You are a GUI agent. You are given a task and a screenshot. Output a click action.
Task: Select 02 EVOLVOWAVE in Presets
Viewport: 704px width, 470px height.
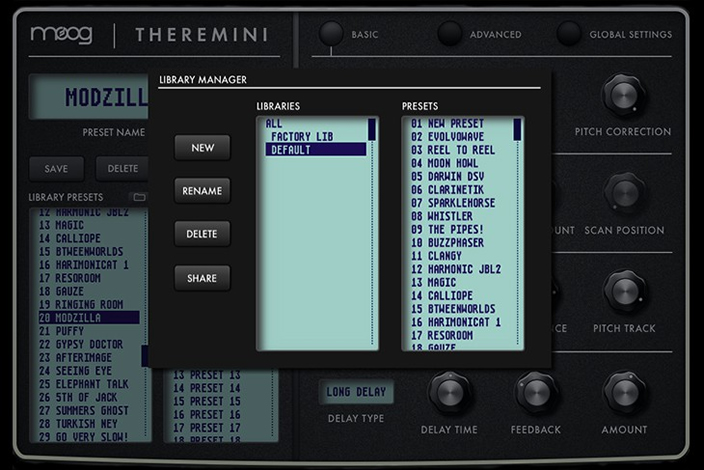click(x=461, y=136)
